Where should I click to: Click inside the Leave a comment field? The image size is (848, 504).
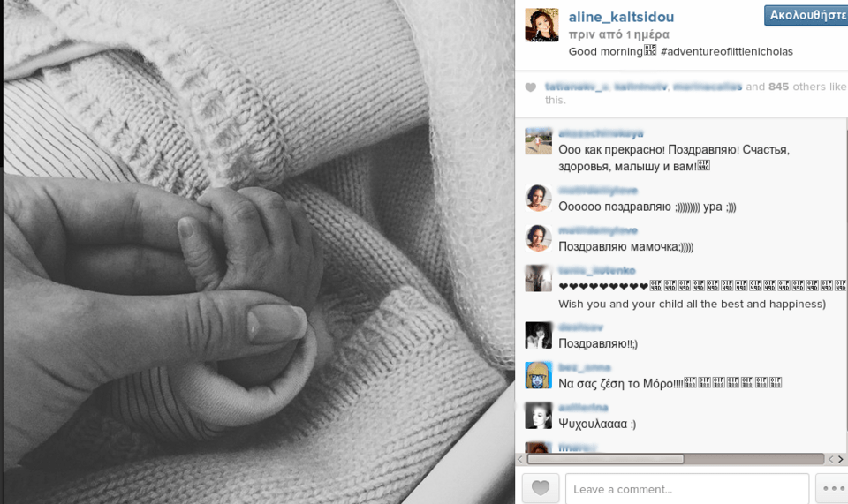[687, 489]
